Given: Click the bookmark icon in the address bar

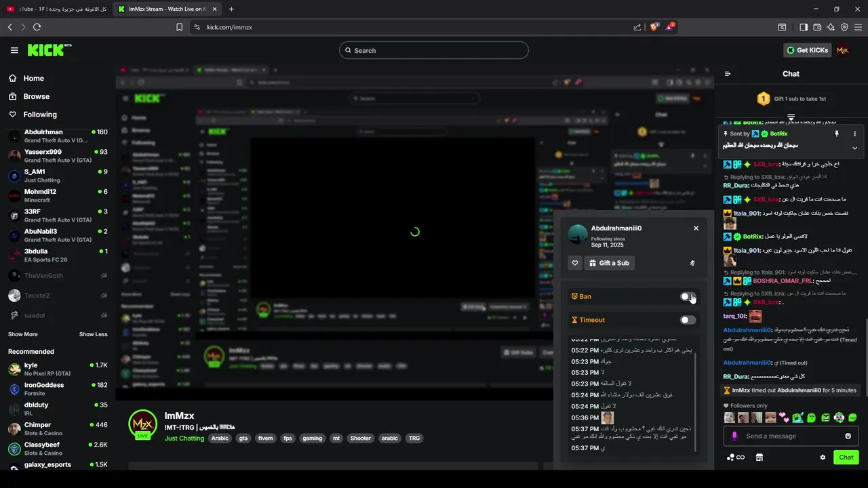Looking at the screenshot, I should (x=179, y=27).
